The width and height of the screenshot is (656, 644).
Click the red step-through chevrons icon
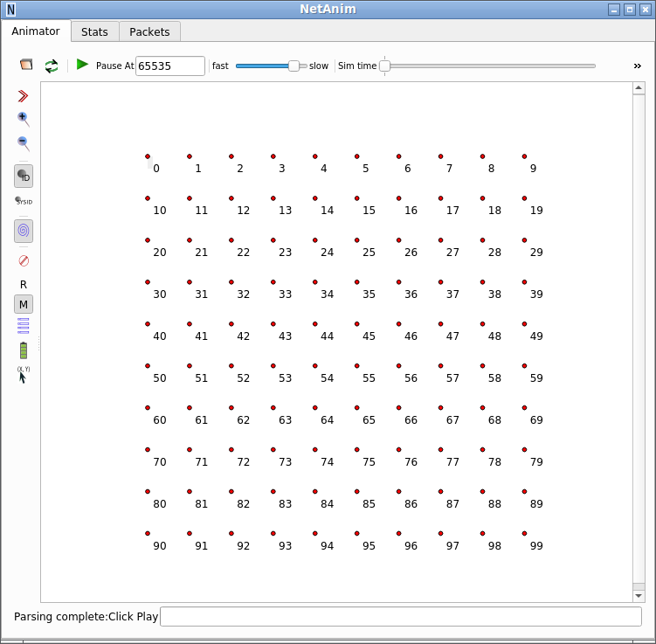pyautogui.click(x=23, y=96)
